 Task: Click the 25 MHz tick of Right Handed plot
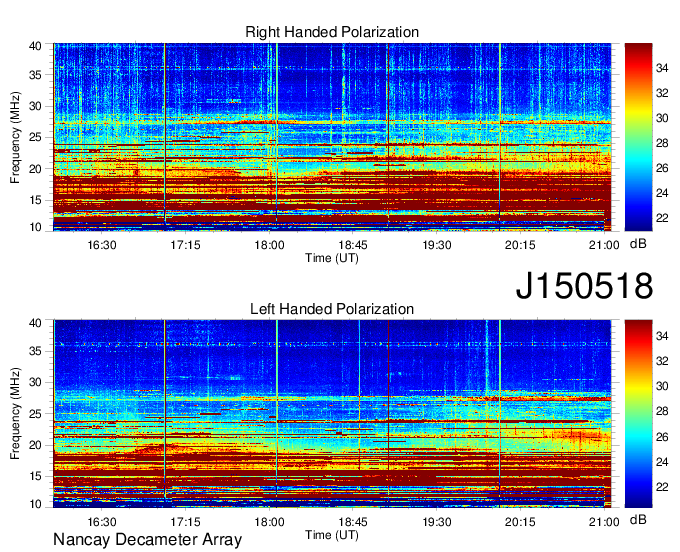coord(35,137)
